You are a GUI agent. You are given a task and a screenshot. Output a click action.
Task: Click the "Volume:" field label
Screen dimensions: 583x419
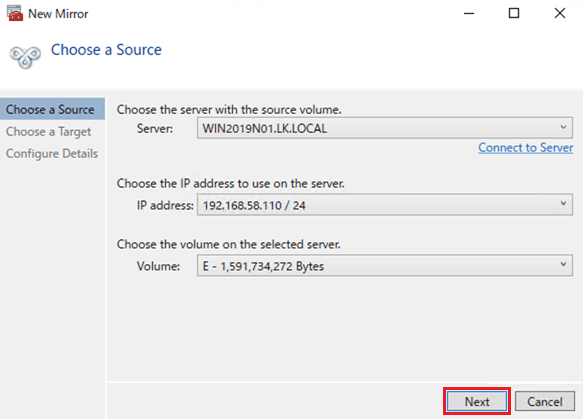point(158,266)
